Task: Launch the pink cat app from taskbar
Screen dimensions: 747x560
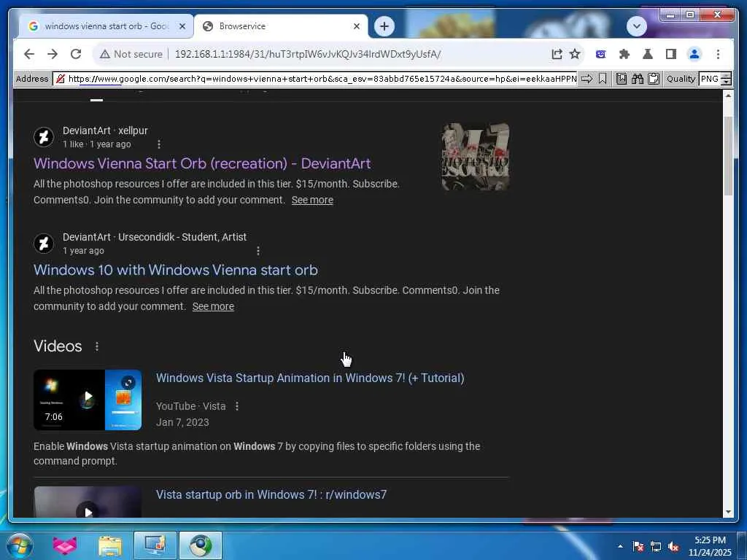Action: click(65, 545)
